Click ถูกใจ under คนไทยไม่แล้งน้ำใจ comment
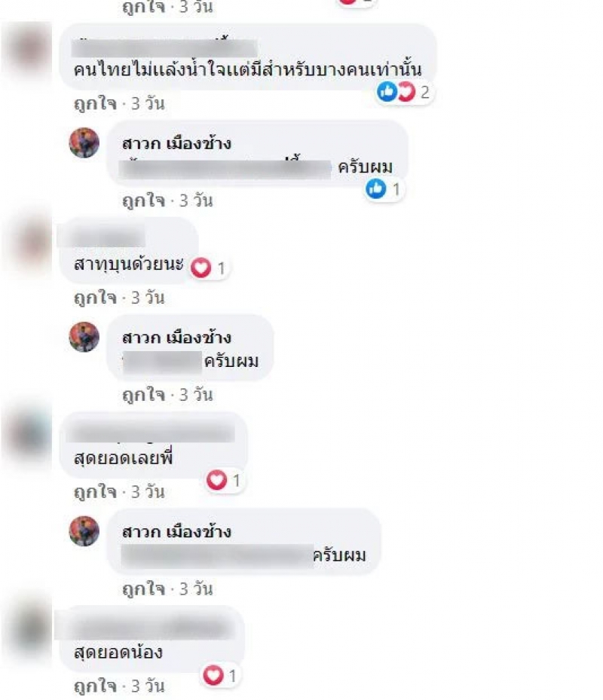Screen dimensions: 603x700 coord(95,104)
